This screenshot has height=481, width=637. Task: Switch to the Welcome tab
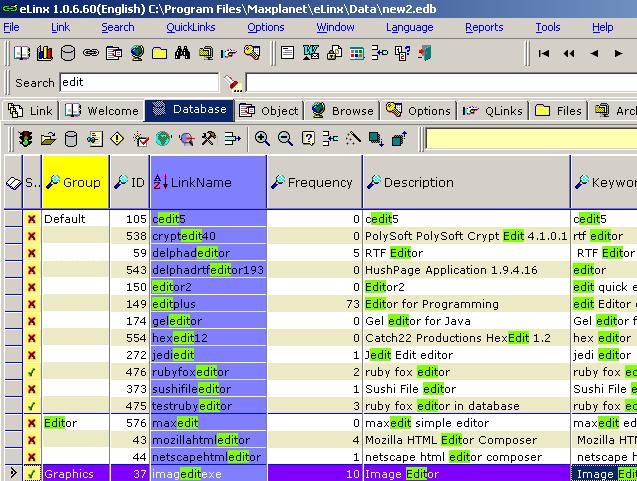pos(101,111)
